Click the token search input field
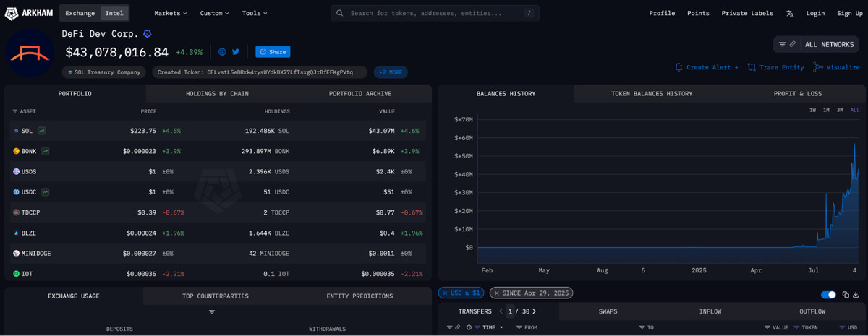 pyautogui.click(x=435, y=13)
